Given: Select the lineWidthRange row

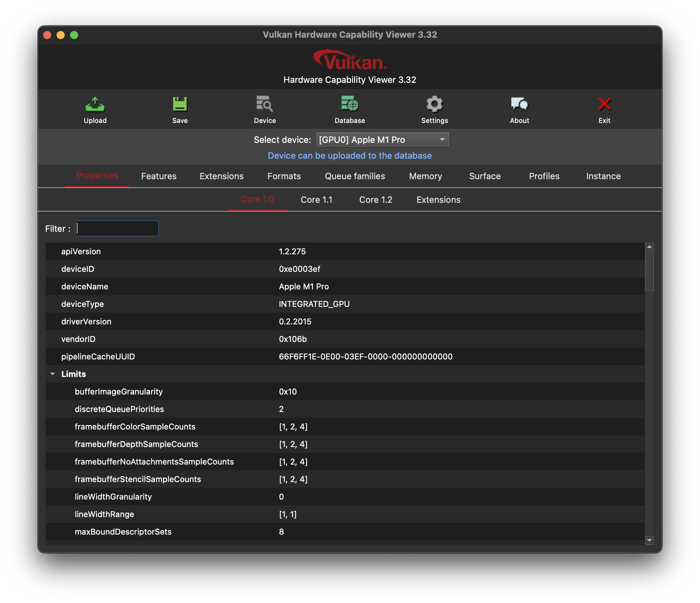Looking at the screenshot, I should [x=345, y=514].
